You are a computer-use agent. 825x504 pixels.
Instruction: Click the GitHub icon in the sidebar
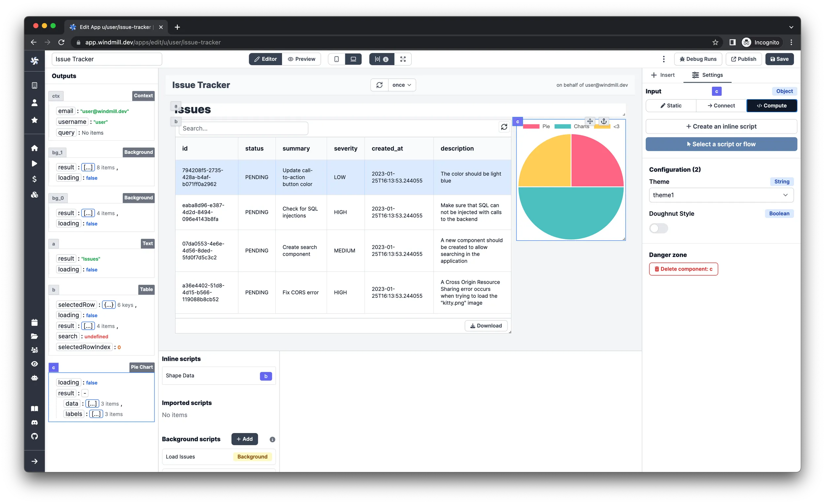(35, 436)
